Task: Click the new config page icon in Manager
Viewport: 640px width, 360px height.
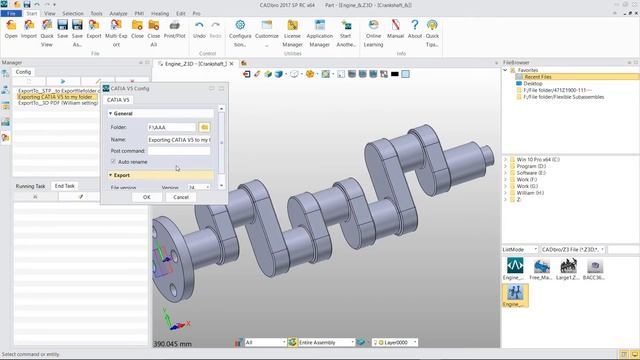Action: [29, 81]
